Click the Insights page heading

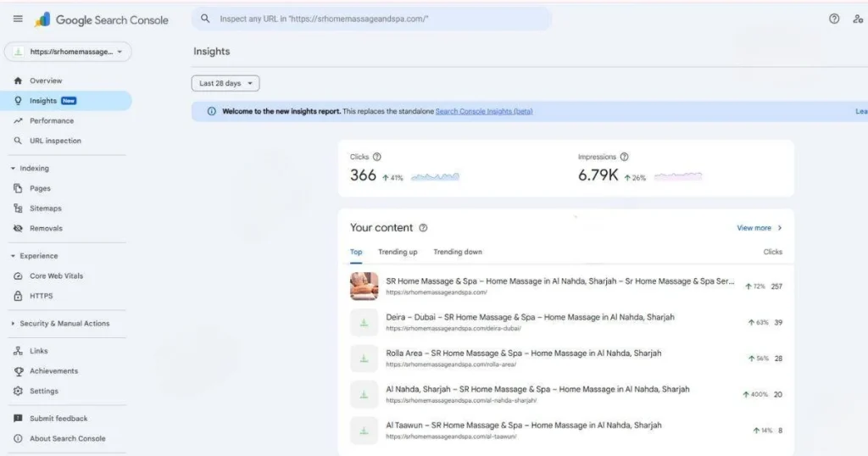click(211, 52)
